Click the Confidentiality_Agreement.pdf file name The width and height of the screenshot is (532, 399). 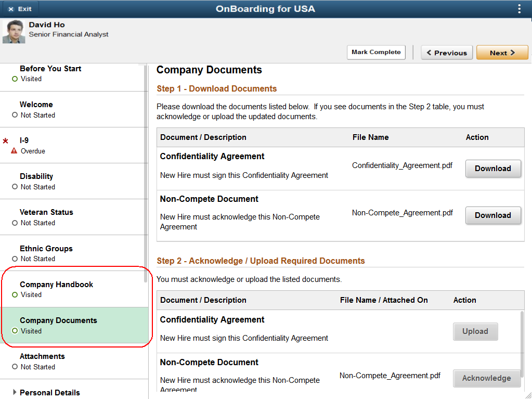[402, 165]
